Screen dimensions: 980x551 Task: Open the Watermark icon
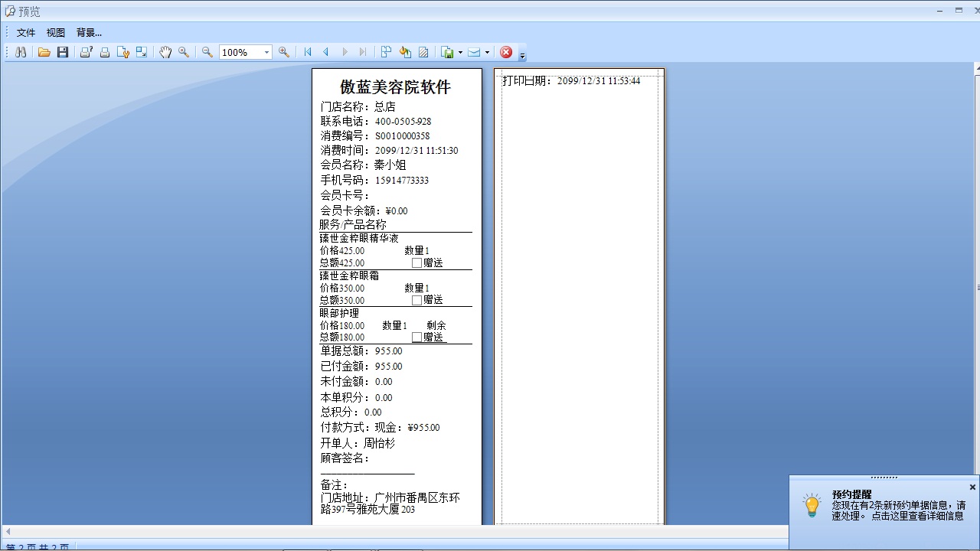point(423,52)
